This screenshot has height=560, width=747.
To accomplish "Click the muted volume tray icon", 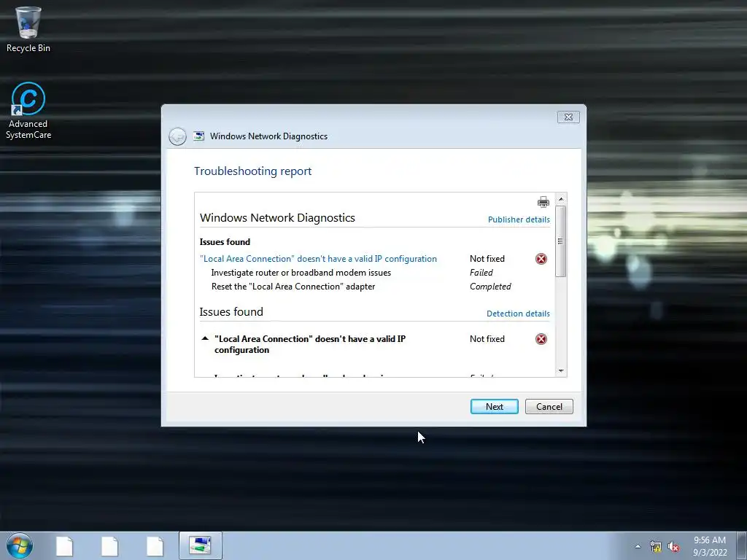I will coord(673,546).
